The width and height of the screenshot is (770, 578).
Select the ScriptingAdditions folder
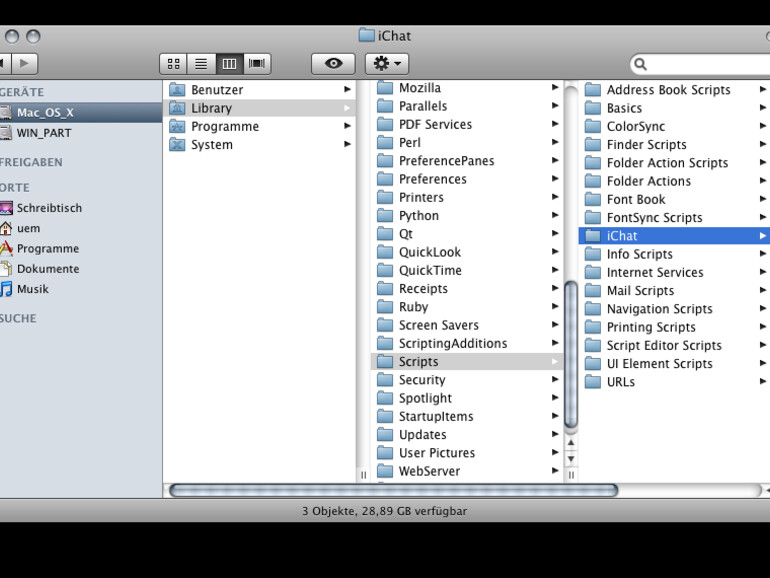click(467, 343)
